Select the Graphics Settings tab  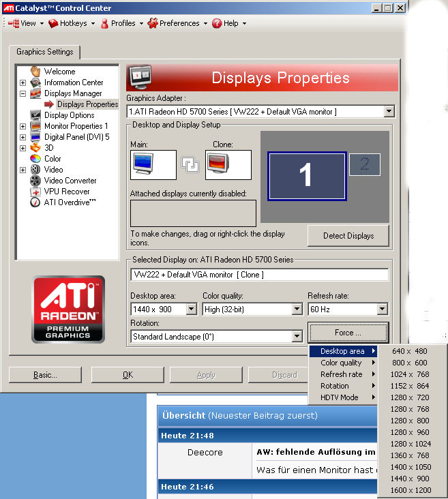coord(45,52)
